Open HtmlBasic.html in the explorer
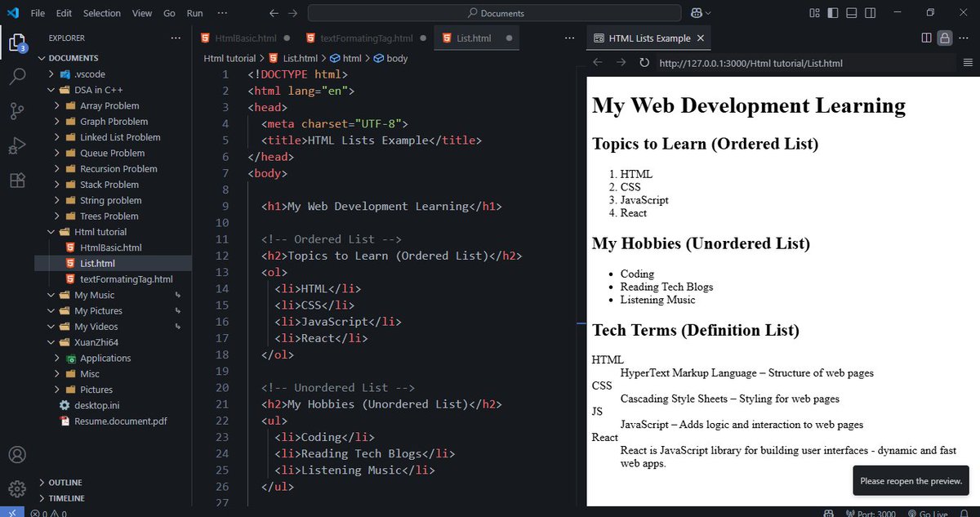Screen dimensions: 980x517 click(113, 247)
